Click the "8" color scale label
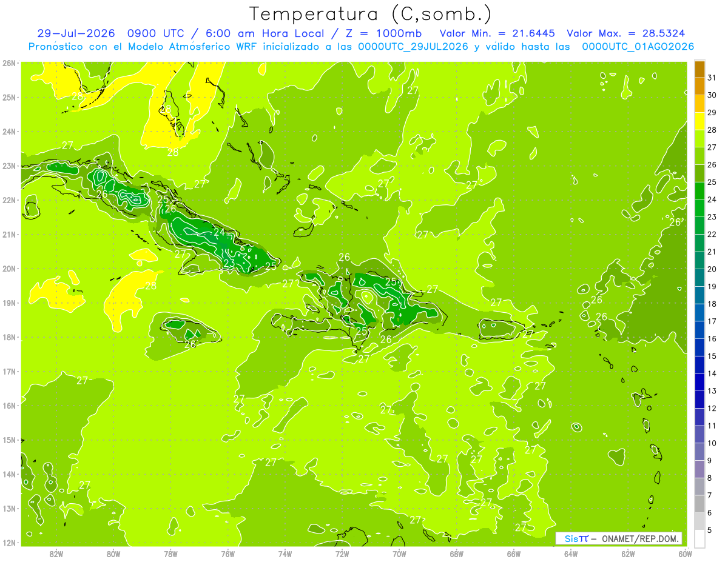Image resolution: width=728 pixels, height=562 pixels. (710, 478)
